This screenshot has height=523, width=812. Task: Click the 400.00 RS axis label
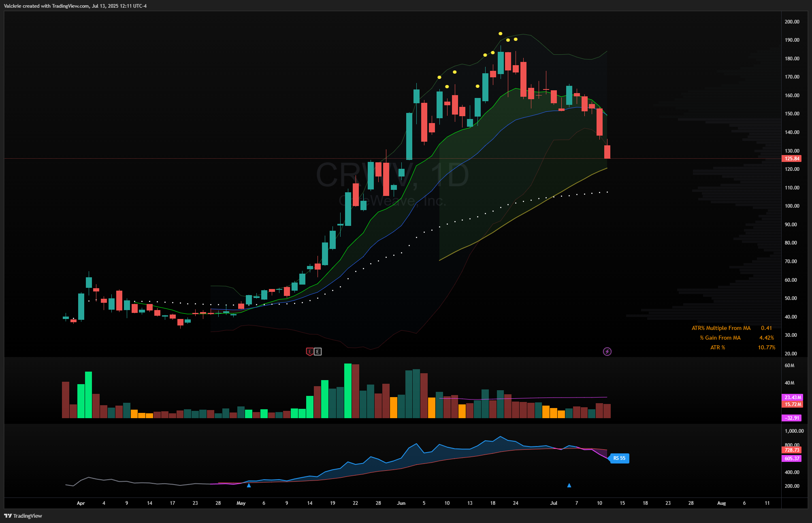tap(792, 472)
